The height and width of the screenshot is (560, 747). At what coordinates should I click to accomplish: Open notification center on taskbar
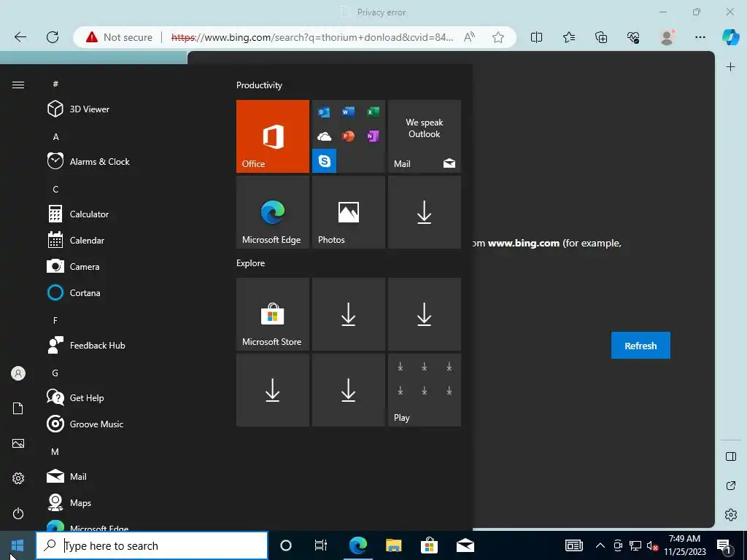724,545
